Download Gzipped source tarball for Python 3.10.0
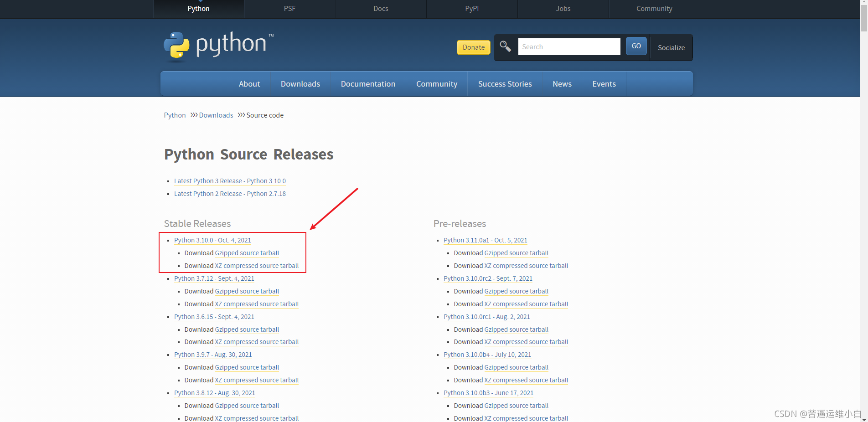The height and width of the screenshot is (422, 868). pyautogui.click(x=247, y=253)
